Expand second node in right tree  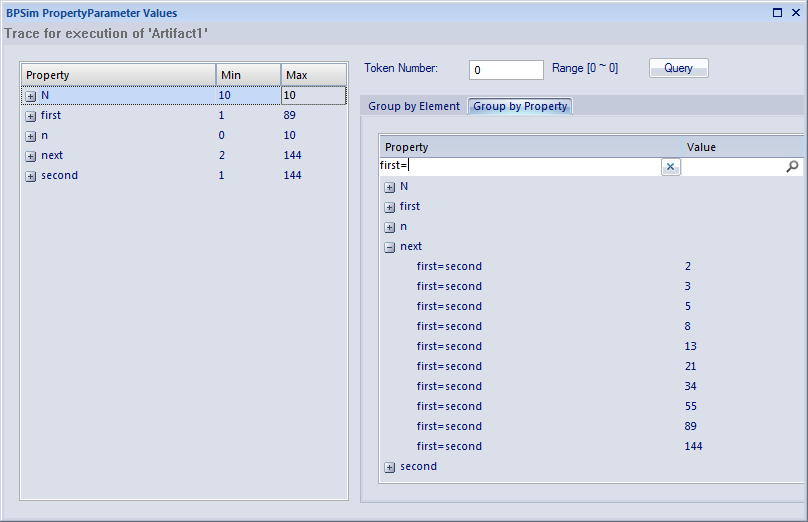(x=389, y=467)
